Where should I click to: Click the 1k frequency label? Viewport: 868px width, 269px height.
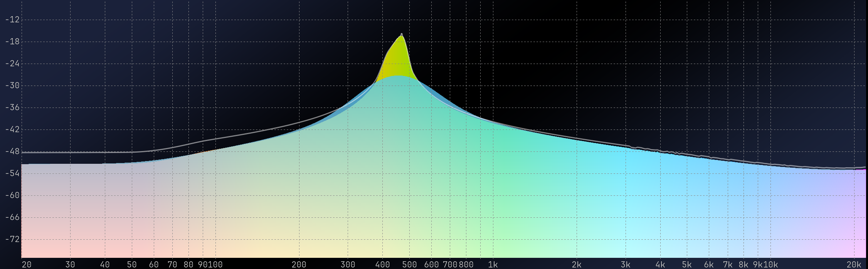[493, 265]
